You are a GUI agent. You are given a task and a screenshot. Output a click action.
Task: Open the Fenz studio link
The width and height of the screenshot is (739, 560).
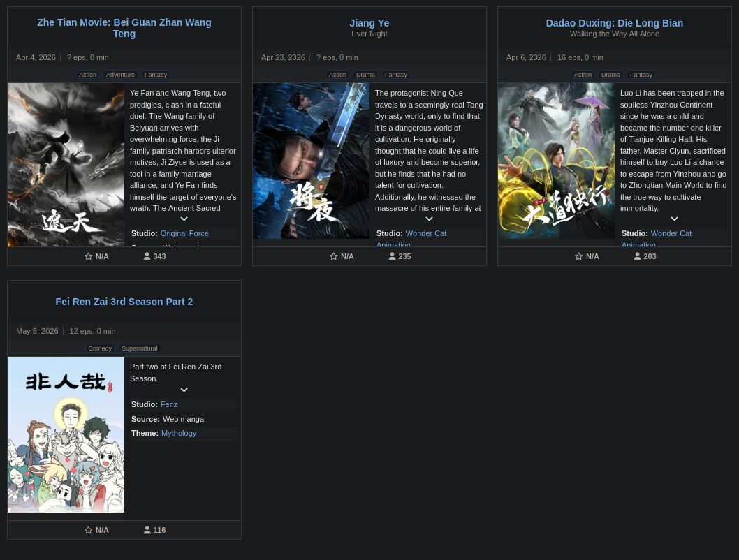click(x=168, y=405)
